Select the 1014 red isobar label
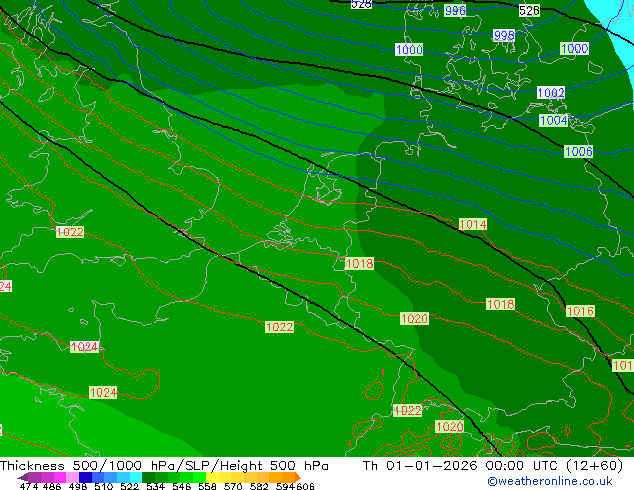This screenshot has height=490, width=634. [x=473, y=225]
